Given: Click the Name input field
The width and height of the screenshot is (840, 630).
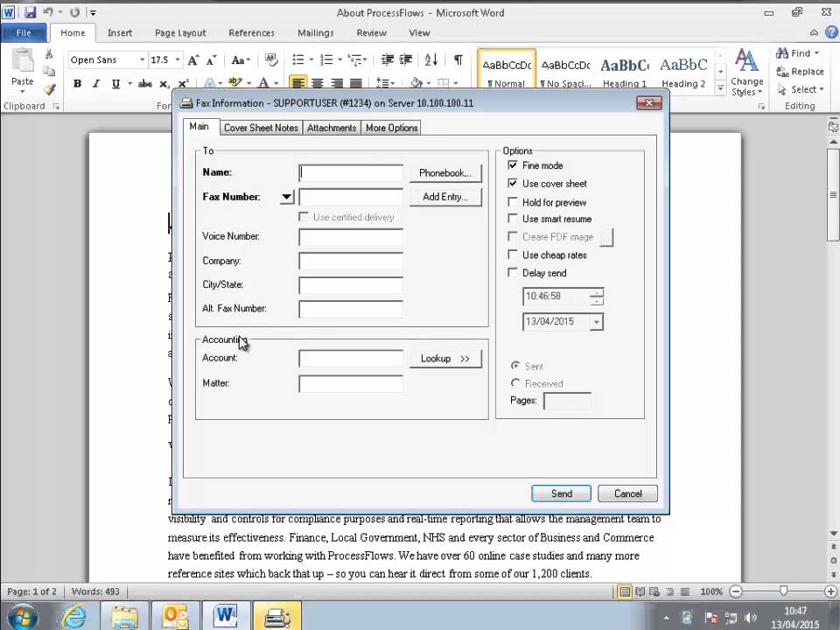Looking at the screenshot, I should 351,173.
